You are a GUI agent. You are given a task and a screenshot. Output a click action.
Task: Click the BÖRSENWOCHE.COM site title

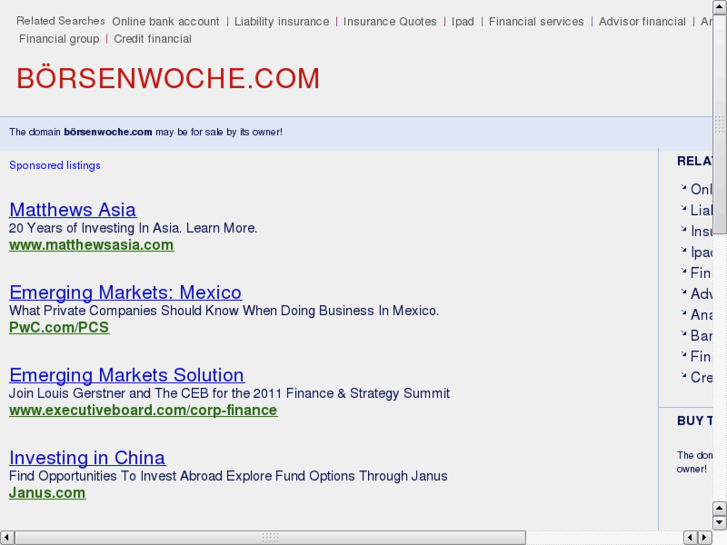[x=168, y=78]
